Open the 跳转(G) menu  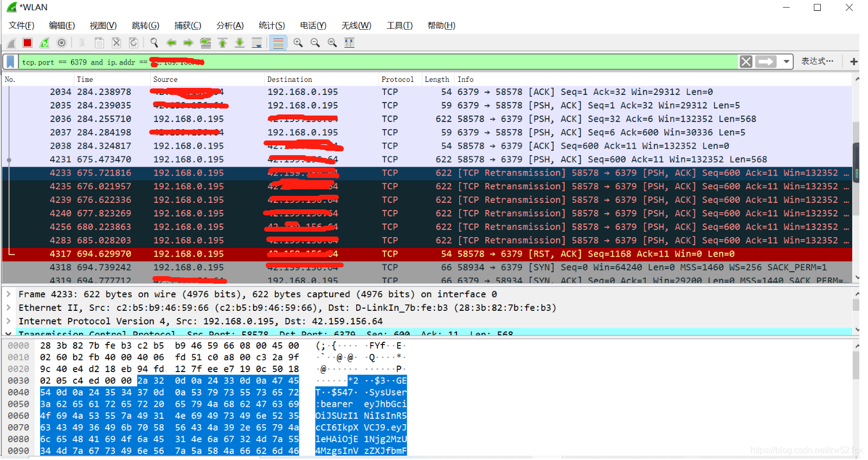click(145, 25)
